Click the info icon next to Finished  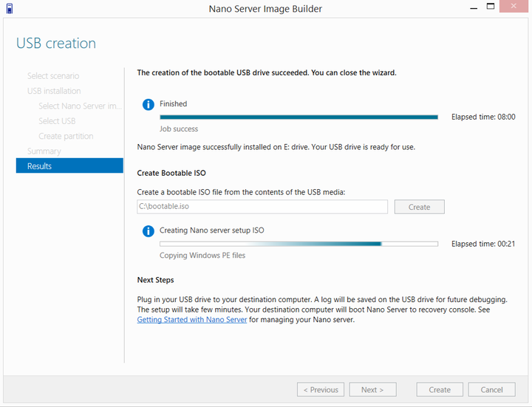[149, 104]
